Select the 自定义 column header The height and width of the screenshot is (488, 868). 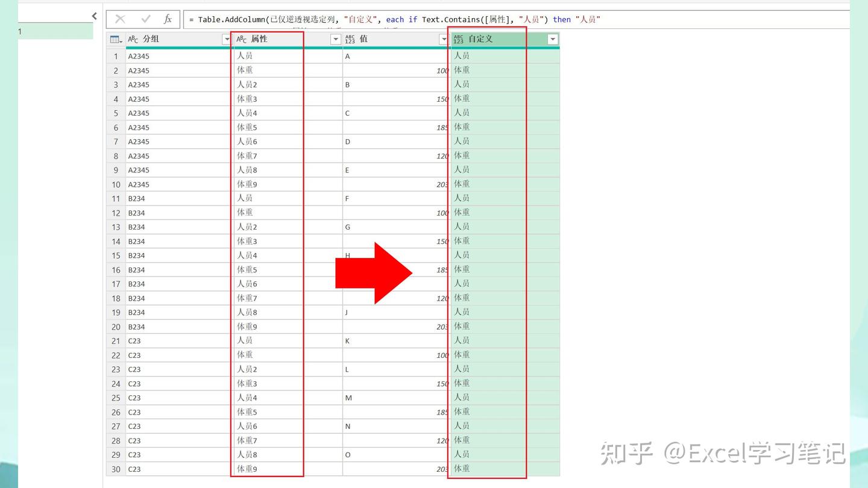click(x=505, y=39)
